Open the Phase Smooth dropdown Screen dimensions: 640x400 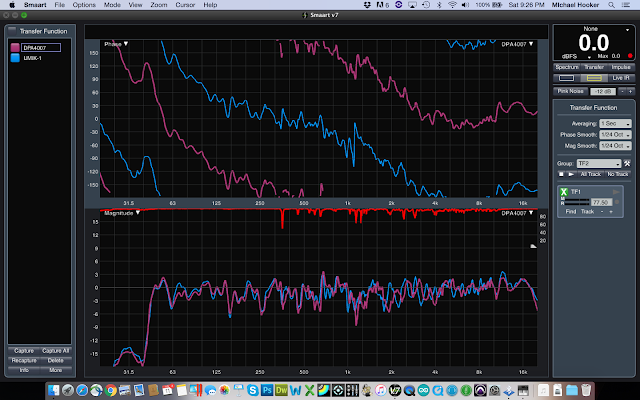pyautogui.click(x=615, y=134)
